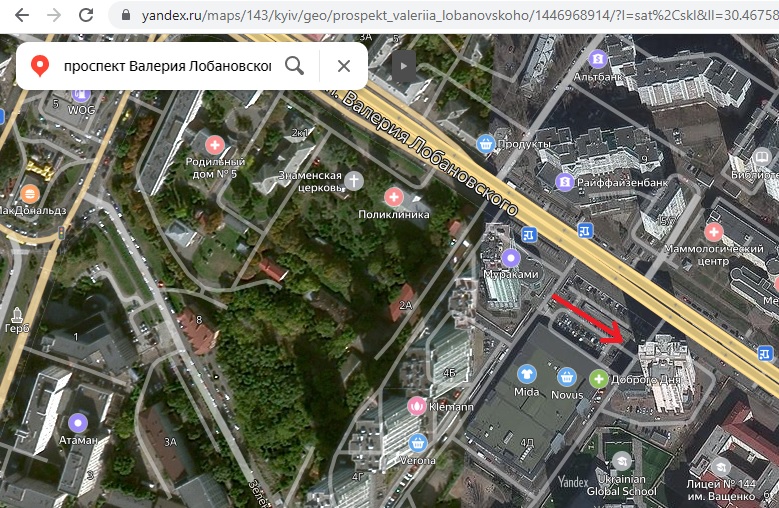779x508 pixels.
Task: Click the Мураками restaurant marker
Action: click(x=511, y=257)
